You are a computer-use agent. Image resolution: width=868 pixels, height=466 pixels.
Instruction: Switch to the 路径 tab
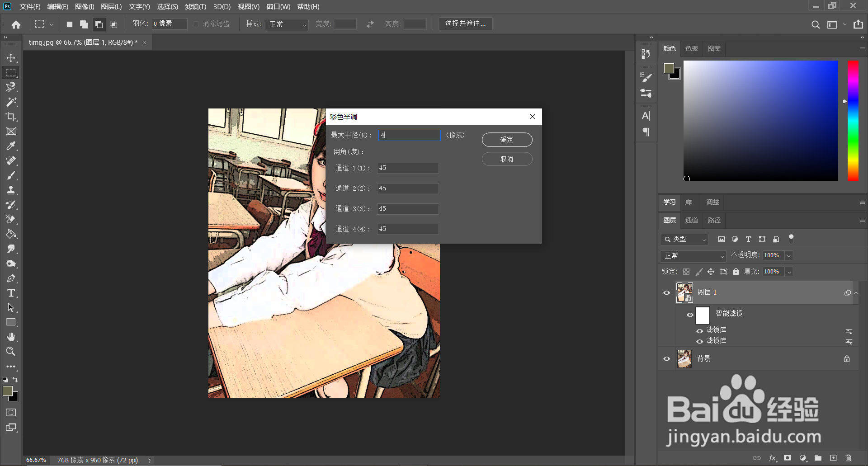point(714,220)
